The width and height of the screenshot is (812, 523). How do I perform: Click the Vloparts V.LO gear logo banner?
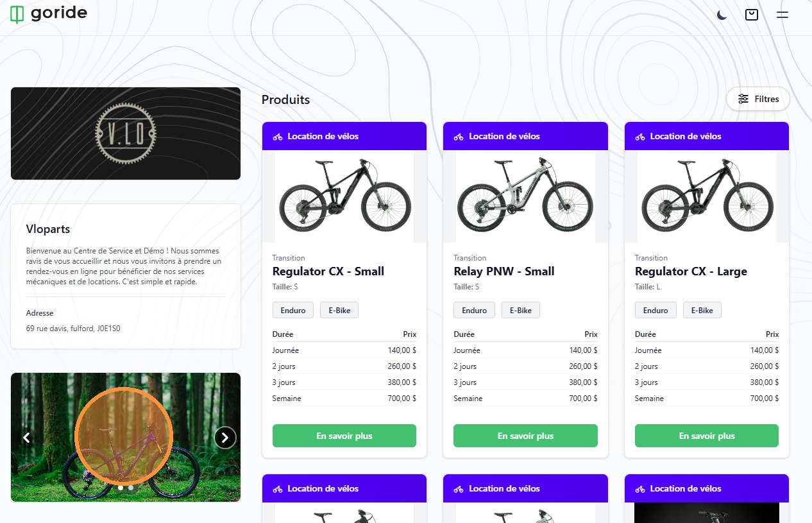tap(126, 133)
